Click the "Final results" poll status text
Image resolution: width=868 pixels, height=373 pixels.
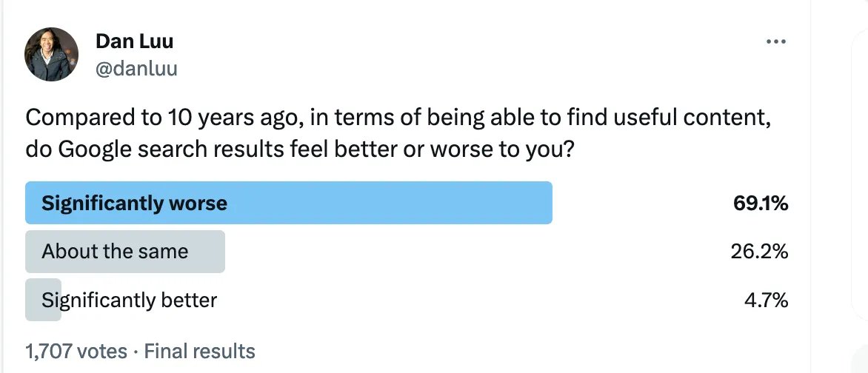[200, 351]
